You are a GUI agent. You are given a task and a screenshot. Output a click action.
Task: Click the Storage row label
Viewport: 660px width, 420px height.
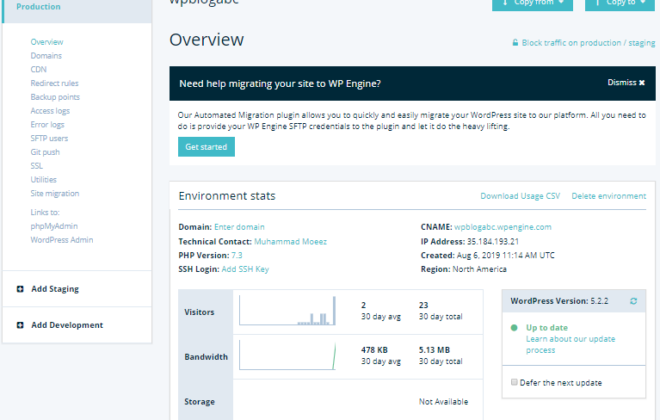[x=200, y=401]
